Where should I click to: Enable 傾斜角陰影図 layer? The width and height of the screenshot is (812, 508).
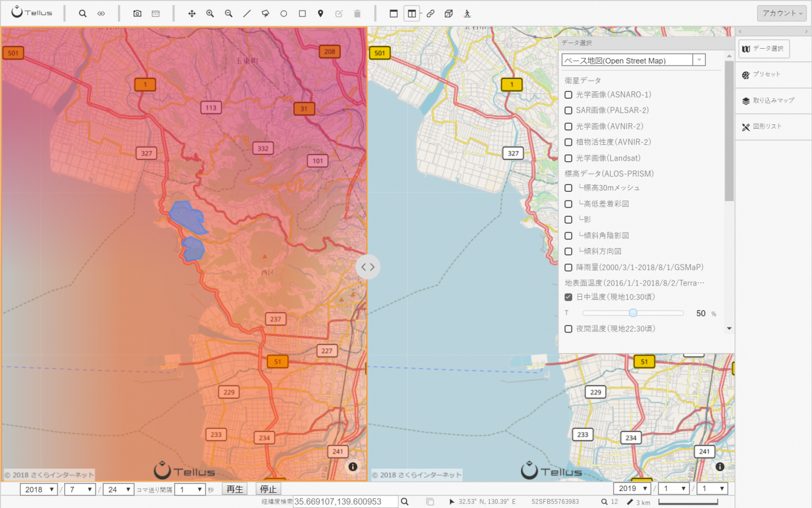tap(568, 236)
